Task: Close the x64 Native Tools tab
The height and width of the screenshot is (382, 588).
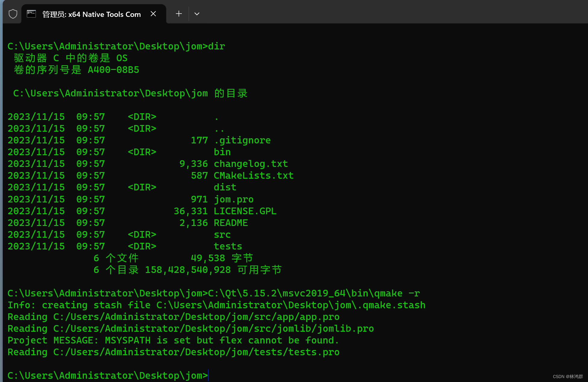Action: 153,14
